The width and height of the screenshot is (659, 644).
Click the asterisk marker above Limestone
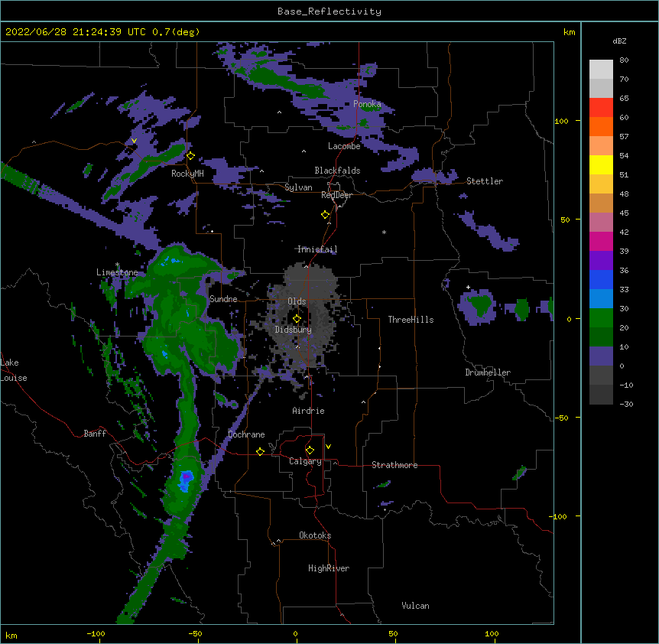pyautogui.click(x=117, y=265)
